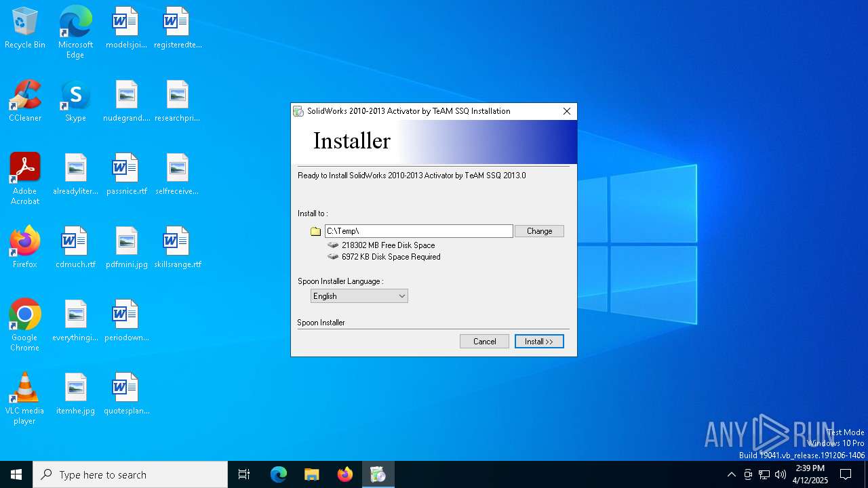Select pdfmini.jpg file icon
The image size is (868, 488).
coord(126,247)
